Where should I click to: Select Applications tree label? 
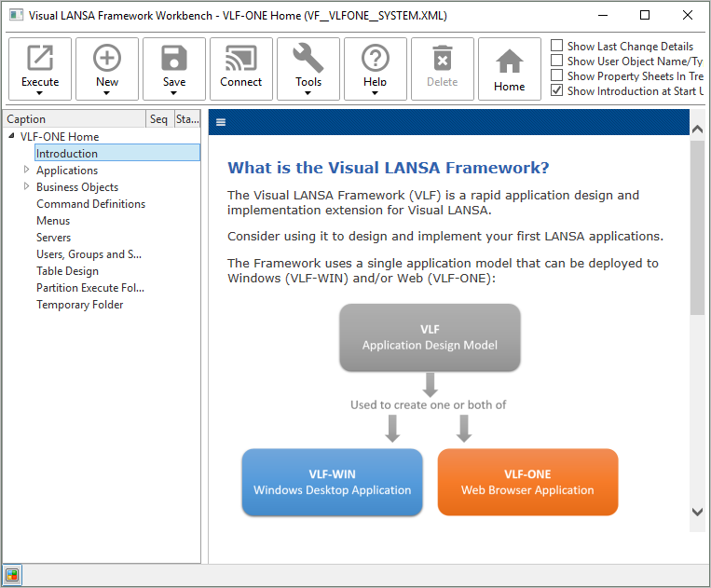pos(67,170)
